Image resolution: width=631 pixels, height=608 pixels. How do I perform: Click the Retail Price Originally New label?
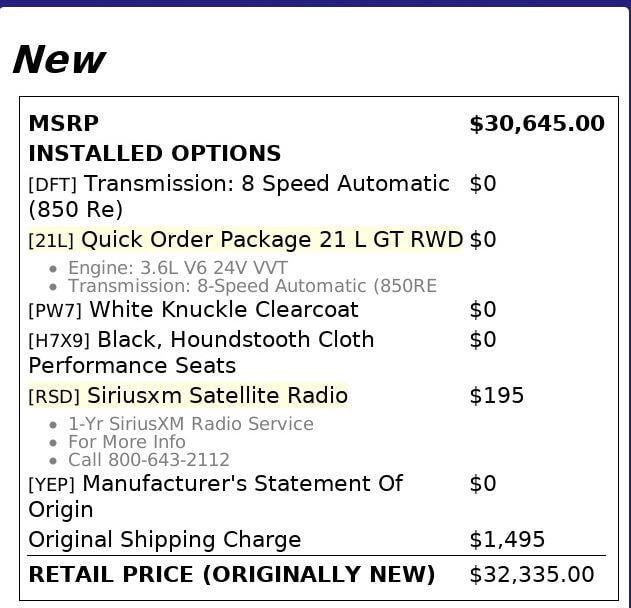point(232,574)
